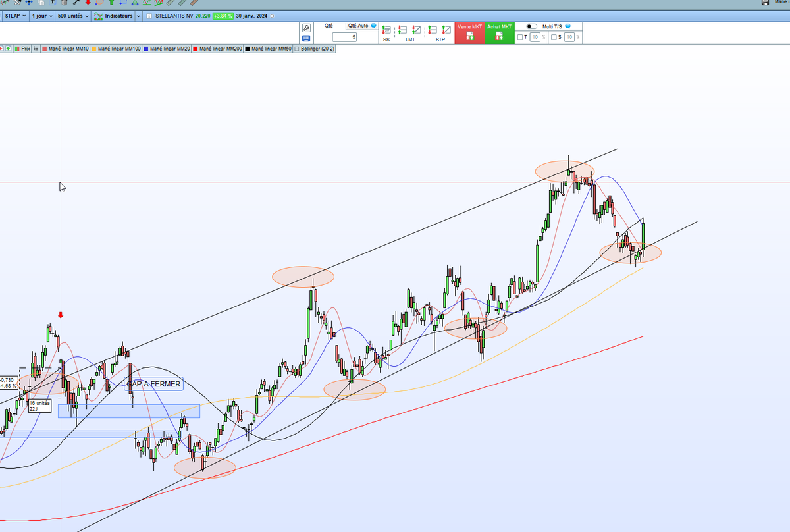Check the T target checkbox
The height and width of the screenshot is (532, 790).
[x=520, y=37]
